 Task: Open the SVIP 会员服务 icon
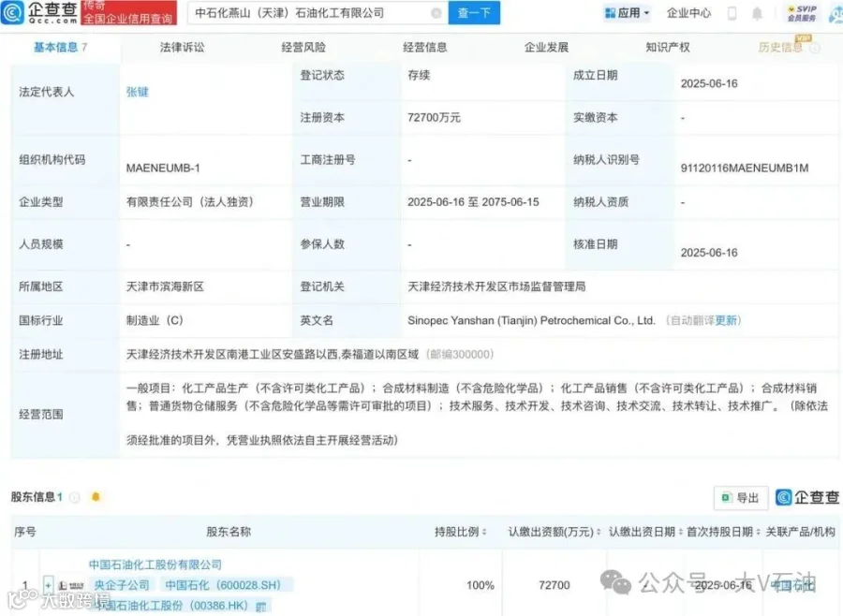(x=802, y=13)
